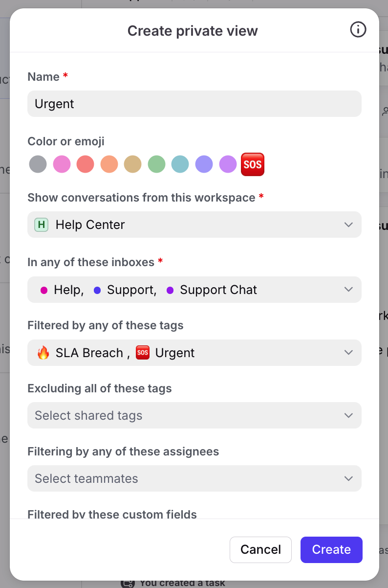The width and height of the screenshot is (388, 588).
Task: Click the fire emoji SLA Breach tag
Action: tap(43, 353)
